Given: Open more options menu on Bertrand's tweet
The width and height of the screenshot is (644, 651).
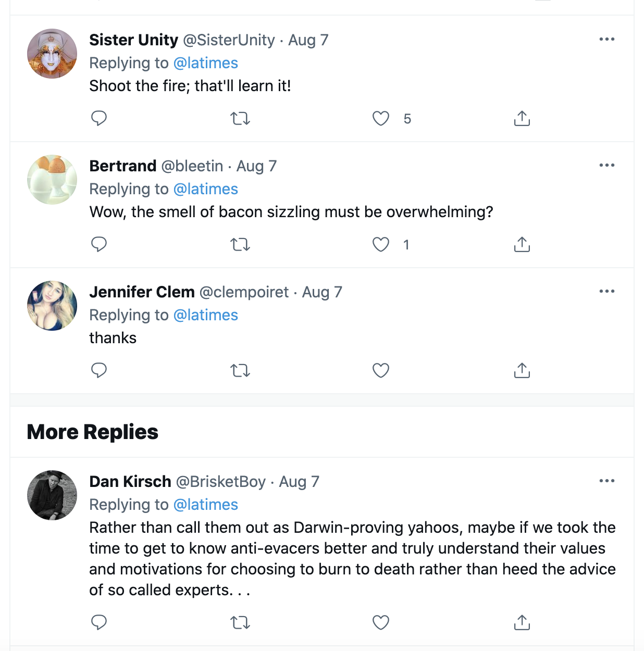Looking at the screenshot, I should point(607,166).
